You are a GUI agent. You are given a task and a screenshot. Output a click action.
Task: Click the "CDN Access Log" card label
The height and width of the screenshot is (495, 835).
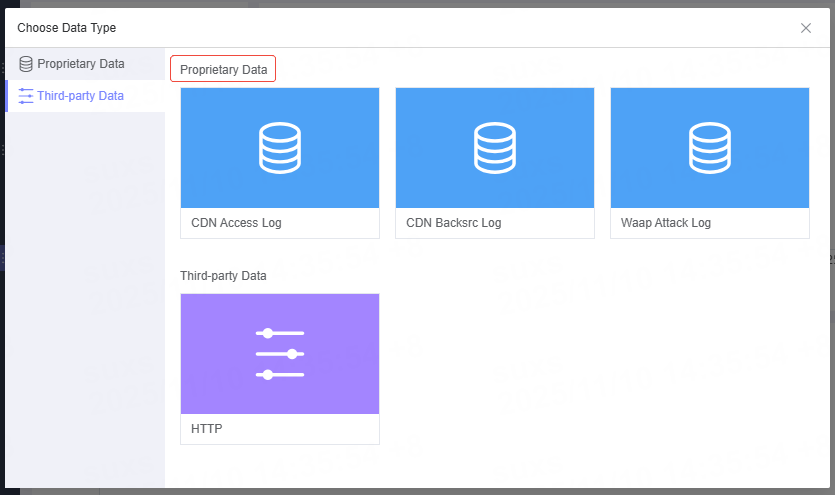(x=236, y=223)
